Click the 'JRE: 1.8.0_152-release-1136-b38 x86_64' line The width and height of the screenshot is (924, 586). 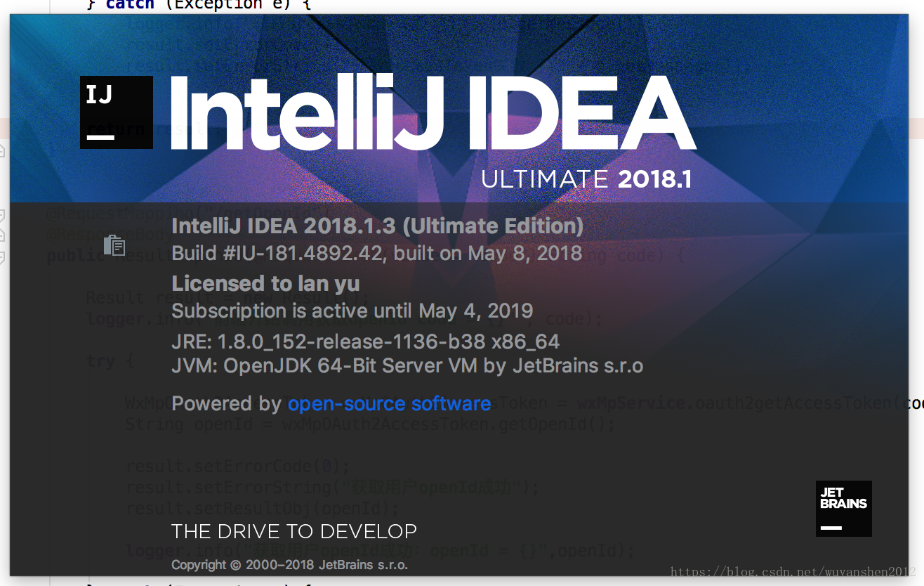366,342
